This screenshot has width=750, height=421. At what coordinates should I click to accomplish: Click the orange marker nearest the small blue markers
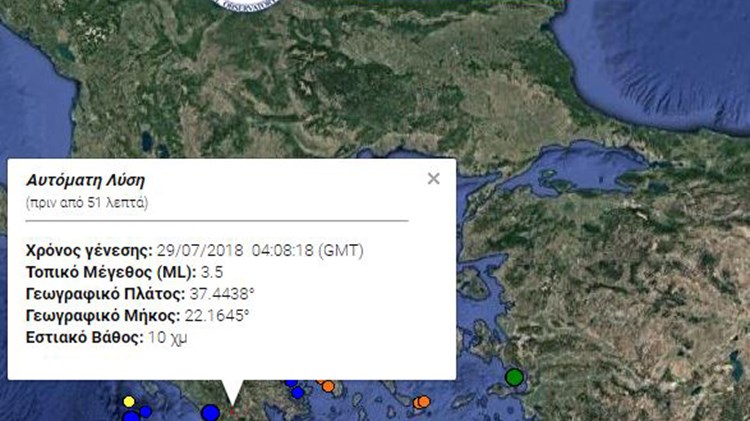click(x=328, y=386)
